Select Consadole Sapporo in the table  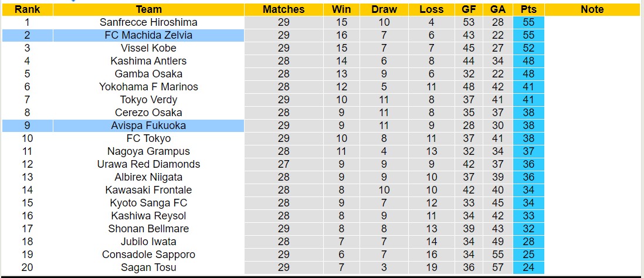148,255
